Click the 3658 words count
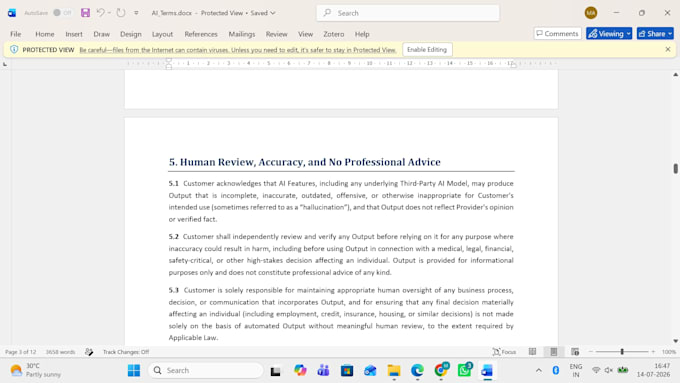680x383 pixels. point(60,352)
